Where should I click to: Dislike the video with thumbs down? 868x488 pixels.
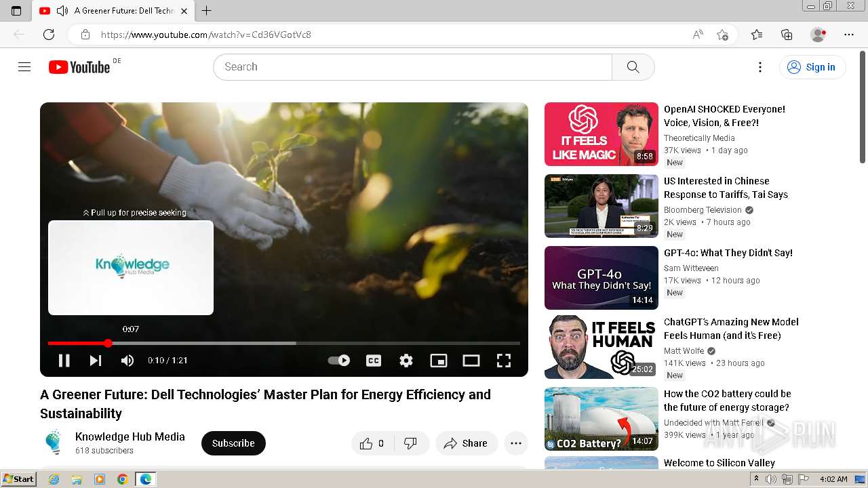click(x=410, y=443)
